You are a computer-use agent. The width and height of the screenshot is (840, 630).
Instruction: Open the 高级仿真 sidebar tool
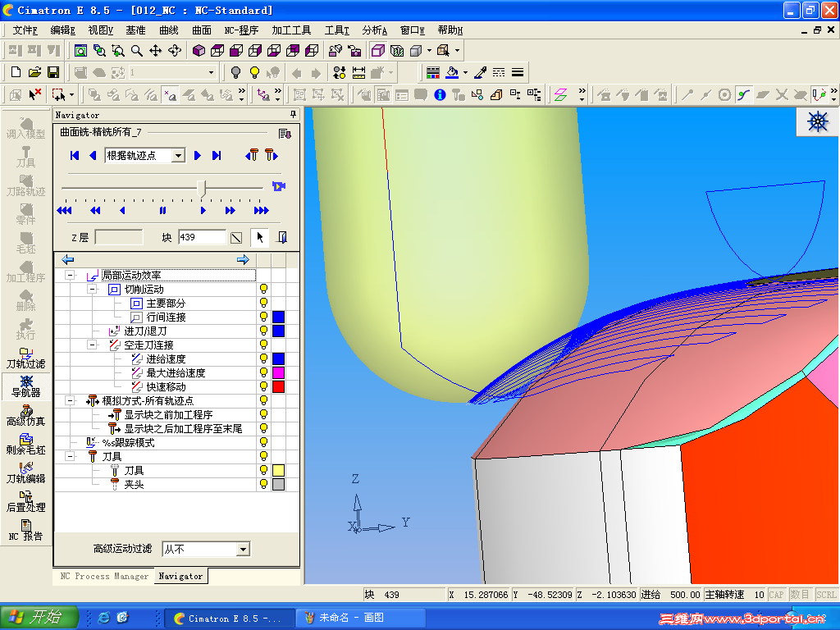(x=25, y=416)
